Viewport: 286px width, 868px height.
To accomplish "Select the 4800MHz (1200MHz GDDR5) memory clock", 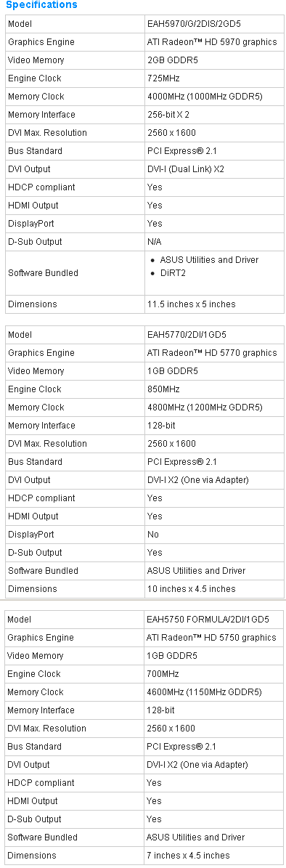I will (205, 407).
